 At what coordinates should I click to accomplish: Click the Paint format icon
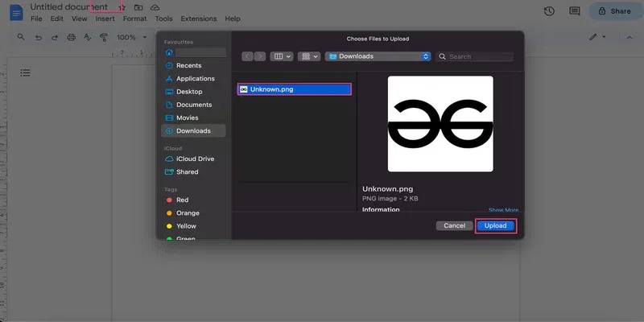(104, 37)
